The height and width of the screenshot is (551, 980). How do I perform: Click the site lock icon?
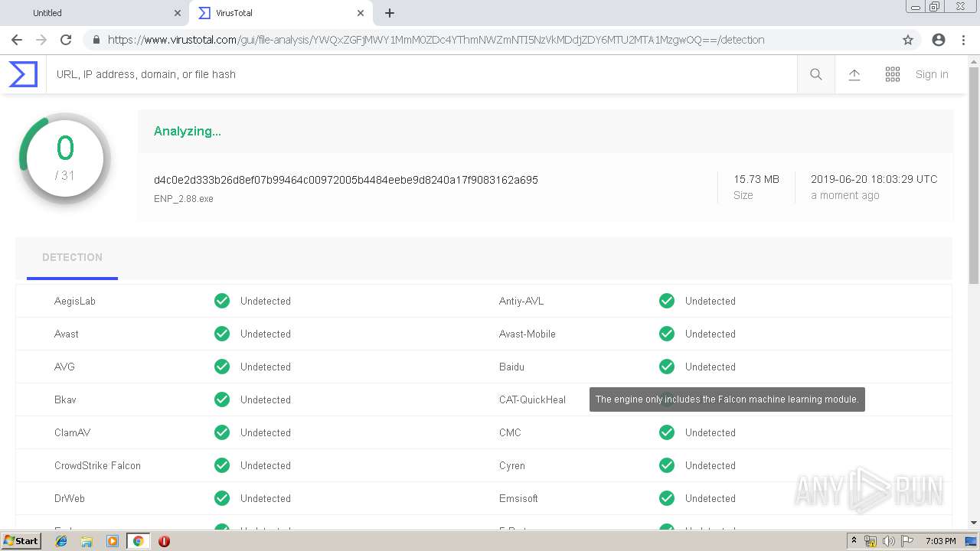click(96, 40)
